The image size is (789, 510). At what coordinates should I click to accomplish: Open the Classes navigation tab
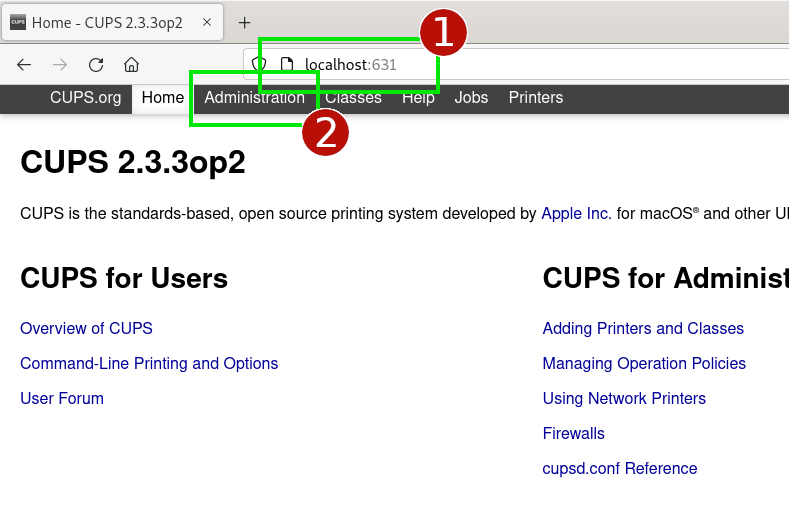353,98
